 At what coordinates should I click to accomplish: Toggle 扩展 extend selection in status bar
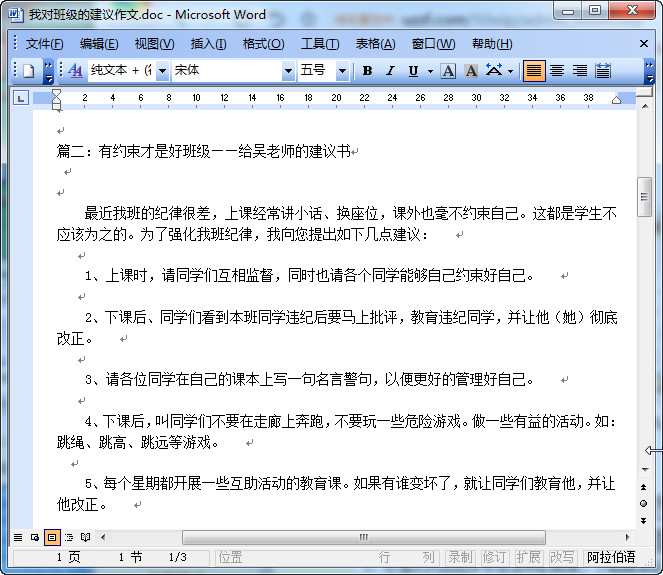coord(528,557)
